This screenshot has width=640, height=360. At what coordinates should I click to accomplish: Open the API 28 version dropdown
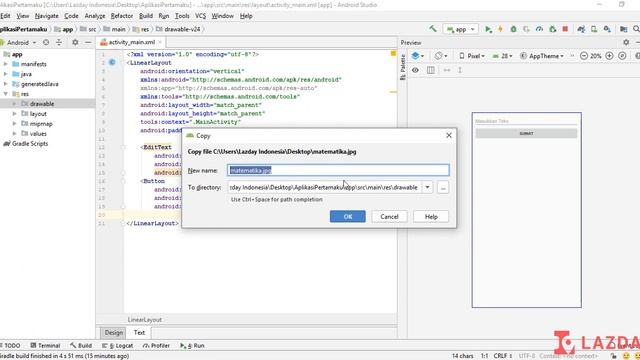coord(502,56)
